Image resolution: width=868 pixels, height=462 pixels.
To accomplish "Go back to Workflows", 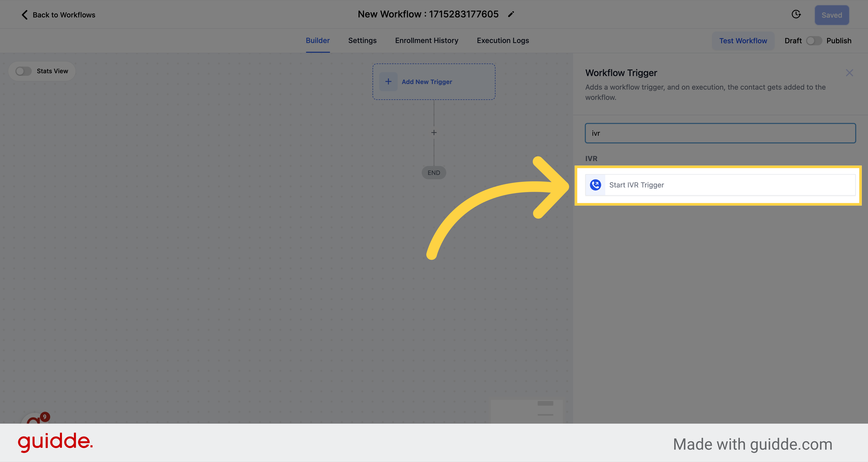I will (58, 15).
